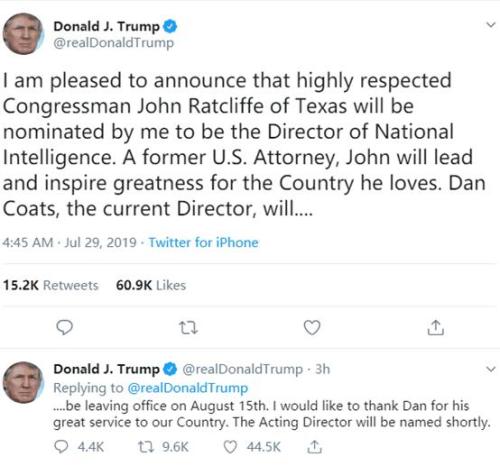The height and width of the screenshot is (466, 500).
Task: Open the Twitter for iPhone link
Action: coord(203,242)
